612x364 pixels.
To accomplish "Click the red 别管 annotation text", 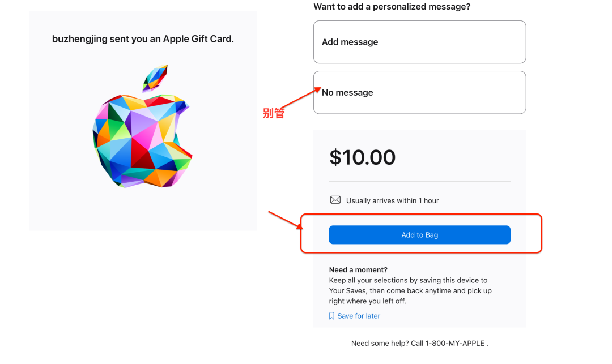I will tap(274, 113).
